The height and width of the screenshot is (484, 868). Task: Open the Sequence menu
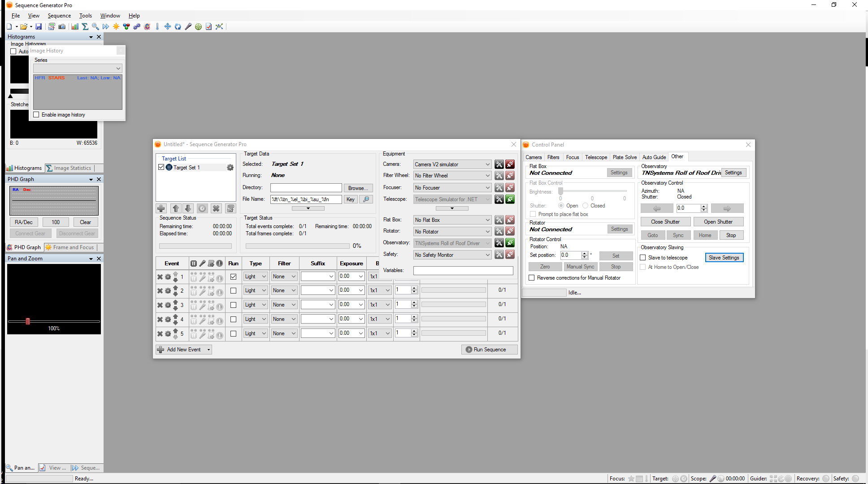tap(59, 16)
